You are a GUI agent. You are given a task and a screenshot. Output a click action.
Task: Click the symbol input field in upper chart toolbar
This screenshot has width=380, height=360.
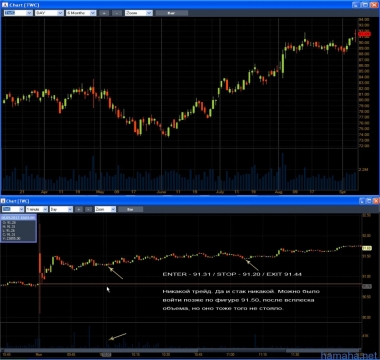[18, 13]
